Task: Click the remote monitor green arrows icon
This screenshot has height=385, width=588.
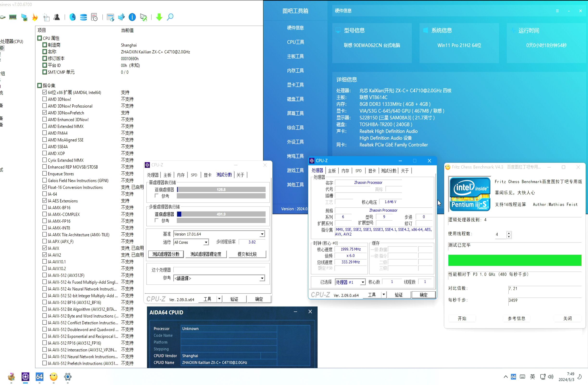Action: point(143,17)
